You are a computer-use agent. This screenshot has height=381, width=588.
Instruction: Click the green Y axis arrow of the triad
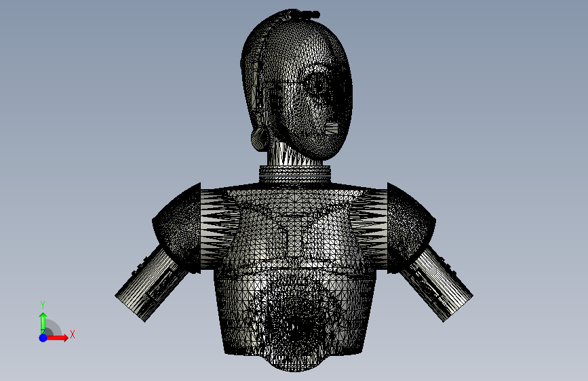click(x=43, y=323)
